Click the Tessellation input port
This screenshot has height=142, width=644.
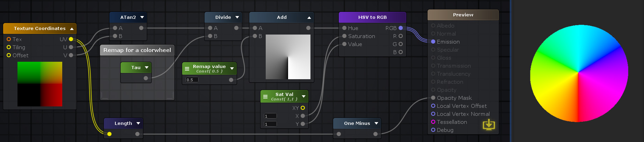(x=433, y=122)
